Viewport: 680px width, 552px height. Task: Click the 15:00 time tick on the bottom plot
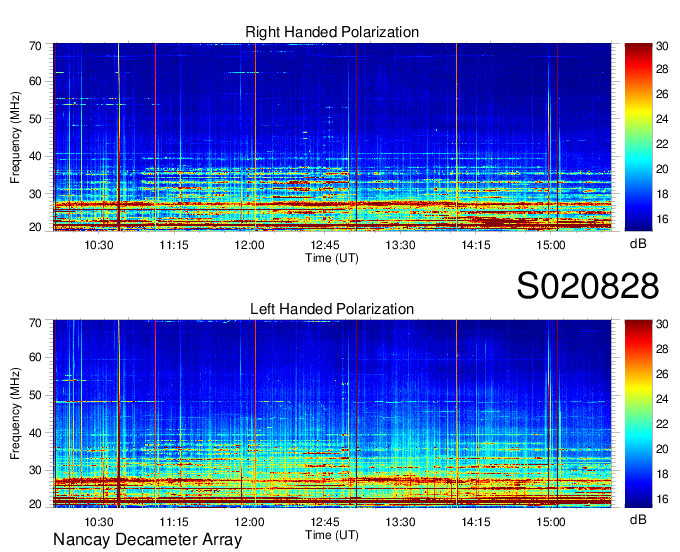[551, 522]
